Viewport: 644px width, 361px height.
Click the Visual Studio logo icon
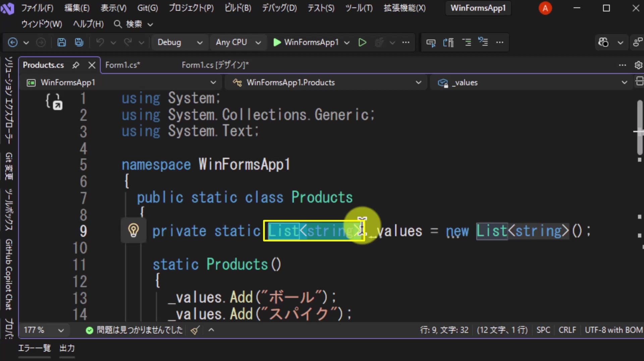[x=7, y=8]
